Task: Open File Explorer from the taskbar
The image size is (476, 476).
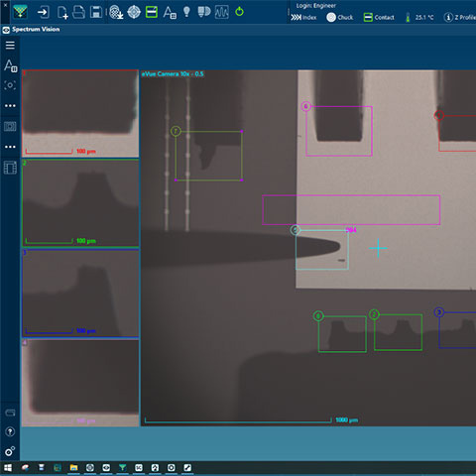Action: [73, 468]
